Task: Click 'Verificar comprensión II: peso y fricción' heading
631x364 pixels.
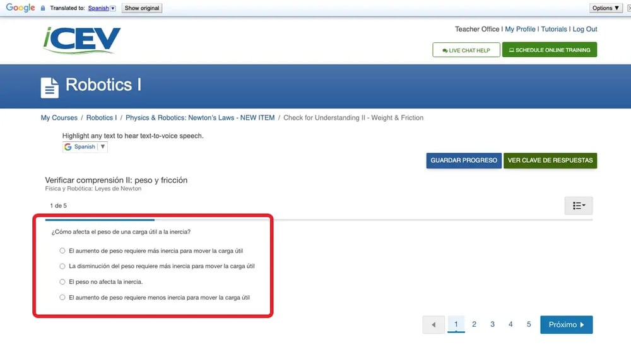Action: pos(116,180)
